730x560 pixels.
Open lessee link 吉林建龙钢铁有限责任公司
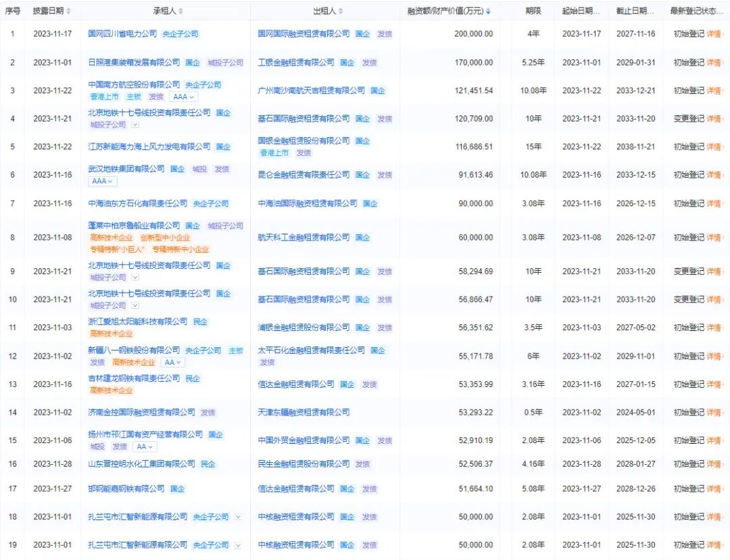[134, 378]
